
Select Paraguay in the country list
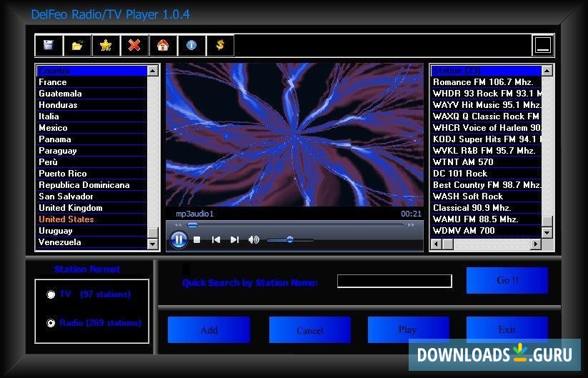[x=91, y=151]
